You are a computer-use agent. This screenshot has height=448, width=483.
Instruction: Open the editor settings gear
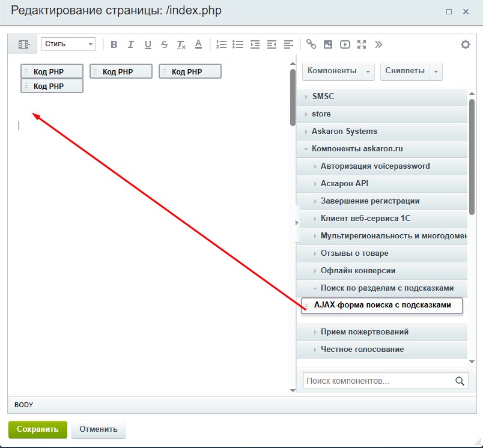pos(466,44)
